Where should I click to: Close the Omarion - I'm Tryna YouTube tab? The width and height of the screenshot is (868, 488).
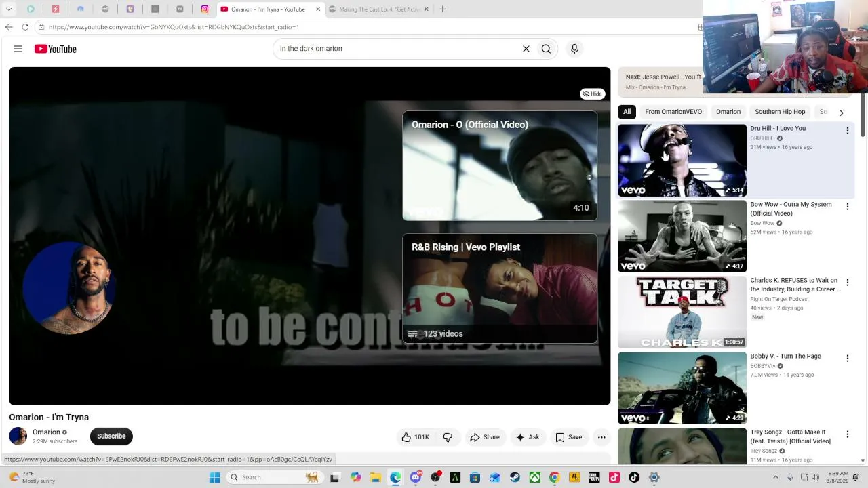tap(317, 9)
